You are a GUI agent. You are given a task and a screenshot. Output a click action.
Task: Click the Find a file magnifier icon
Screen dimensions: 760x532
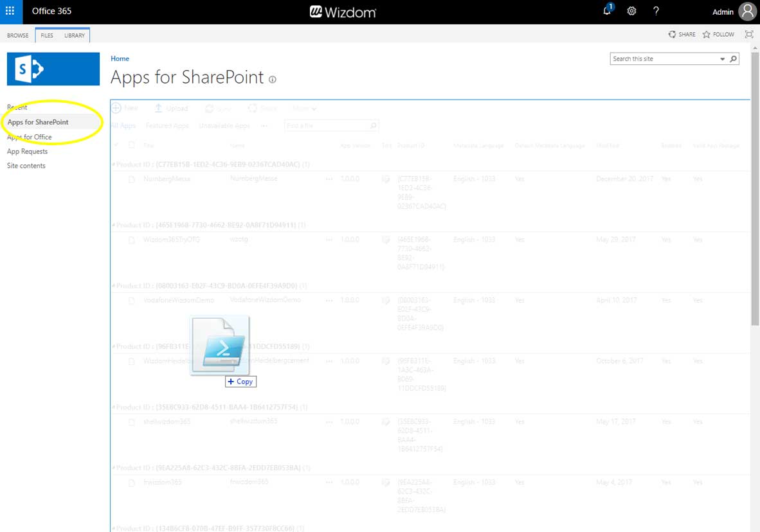coord(373,125)
